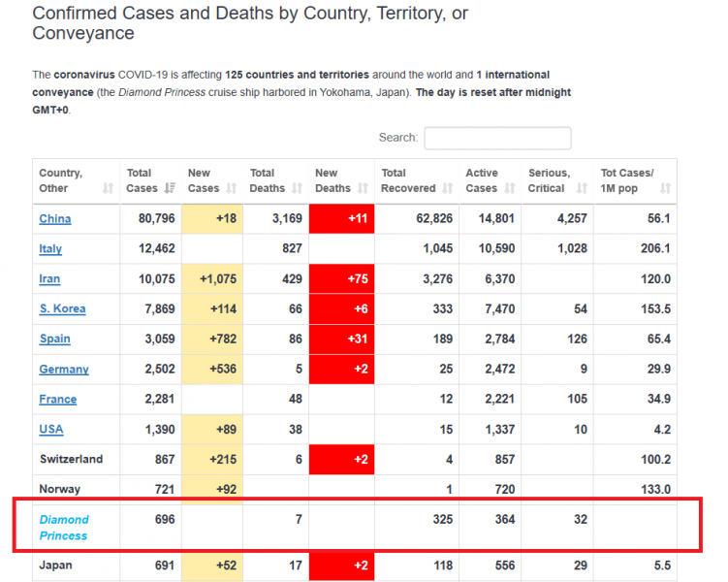The height and width of the screenshot is (582, 728).
Task: Click the Search input field
Action: [x=497, y=138]
